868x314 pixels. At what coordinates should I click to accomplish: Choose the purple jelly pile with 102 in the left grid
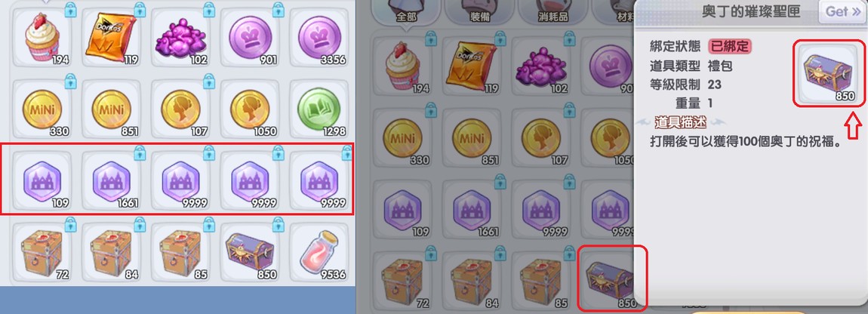click(x=180, y=38)
